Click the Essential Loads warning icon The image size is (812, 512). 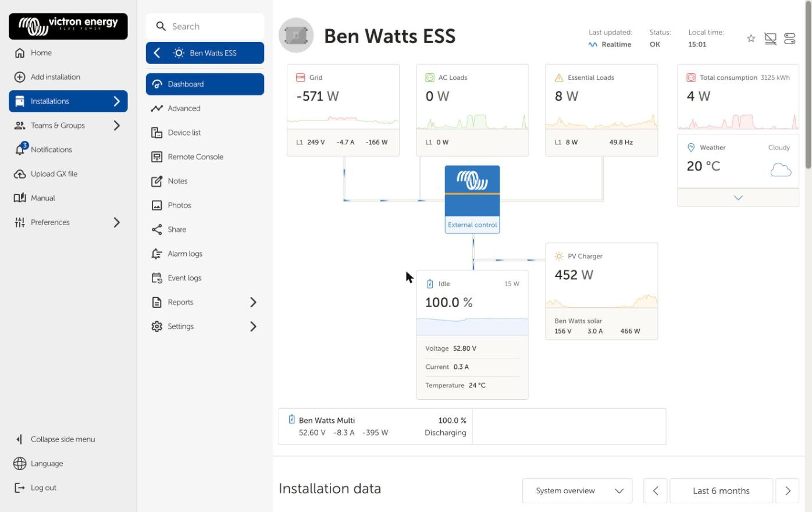(x=559, y=77)
